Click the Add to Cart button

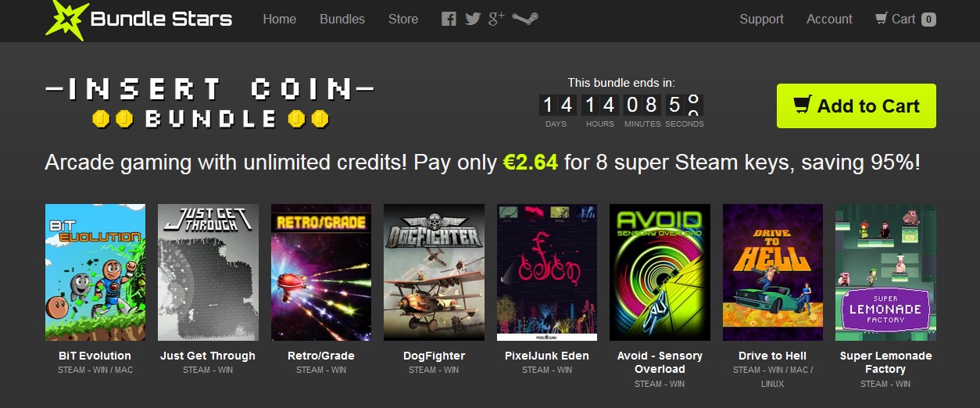857,106
